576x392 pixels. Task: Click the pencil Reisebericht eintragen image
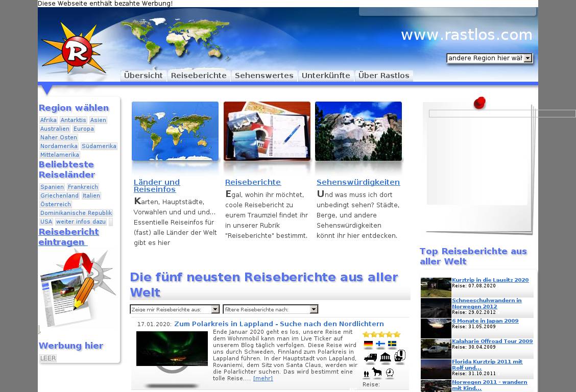click(78, 287)
